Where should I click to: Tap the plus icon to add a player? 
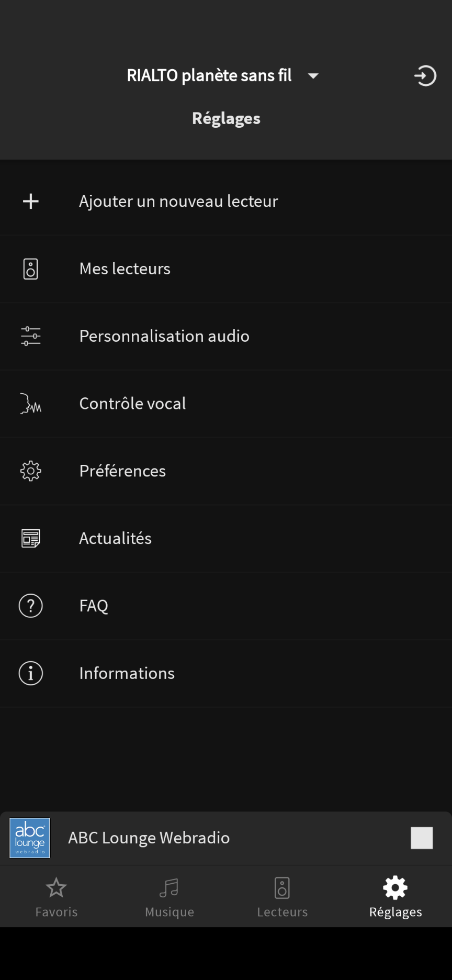pyautogui.click(x=31, y=202)
